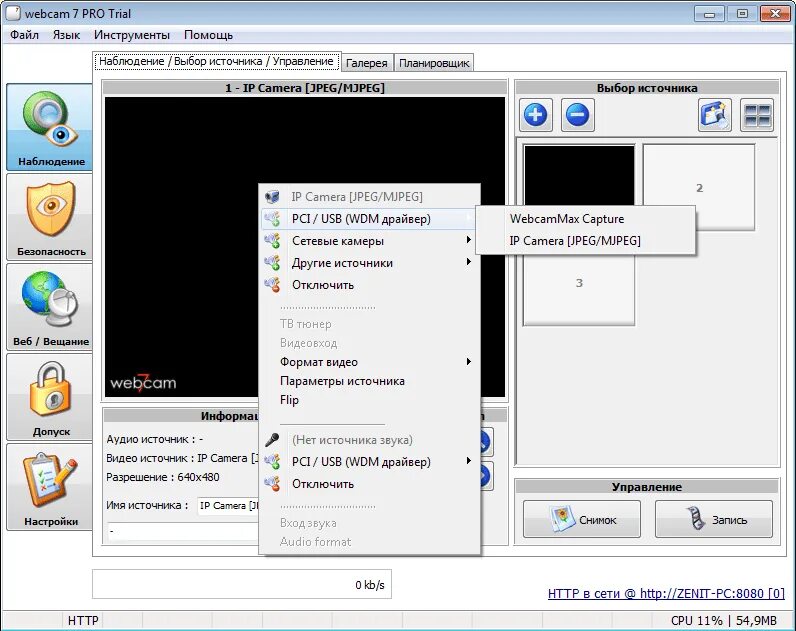Open the HTTP в сети ZENIT-PC:8080 link

point(666,593)
